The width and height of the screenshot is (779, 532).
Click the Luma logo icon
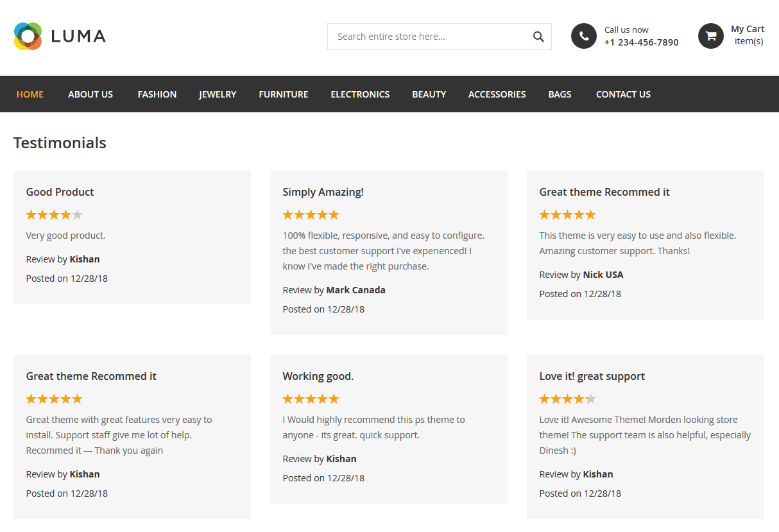28,37
